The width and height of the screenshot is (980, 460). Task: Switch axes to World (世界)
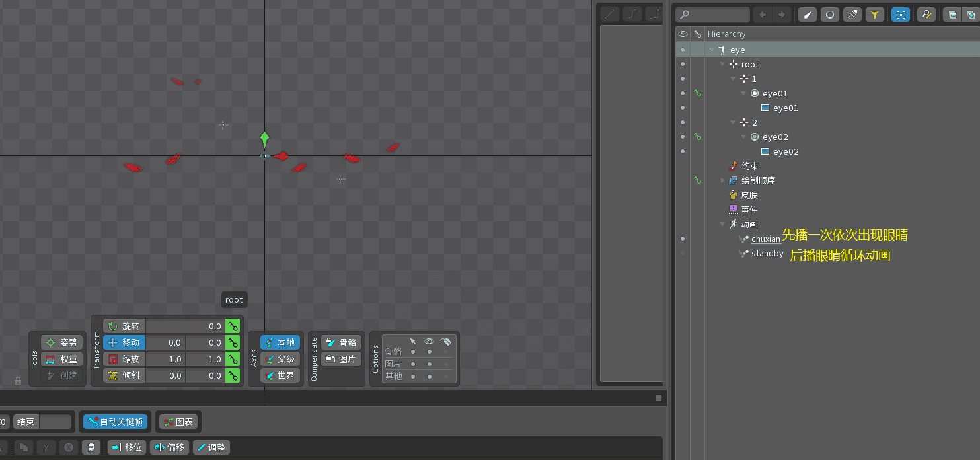280,375
